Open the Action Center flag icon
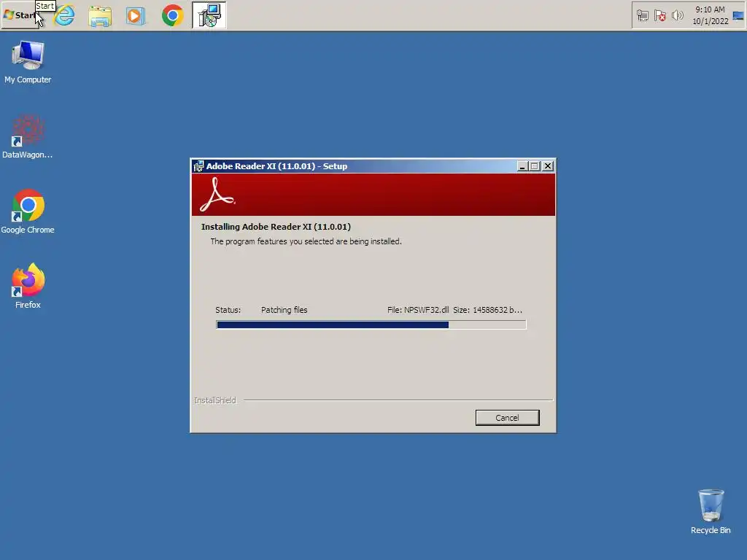747x560 pixels. (659, 16)
